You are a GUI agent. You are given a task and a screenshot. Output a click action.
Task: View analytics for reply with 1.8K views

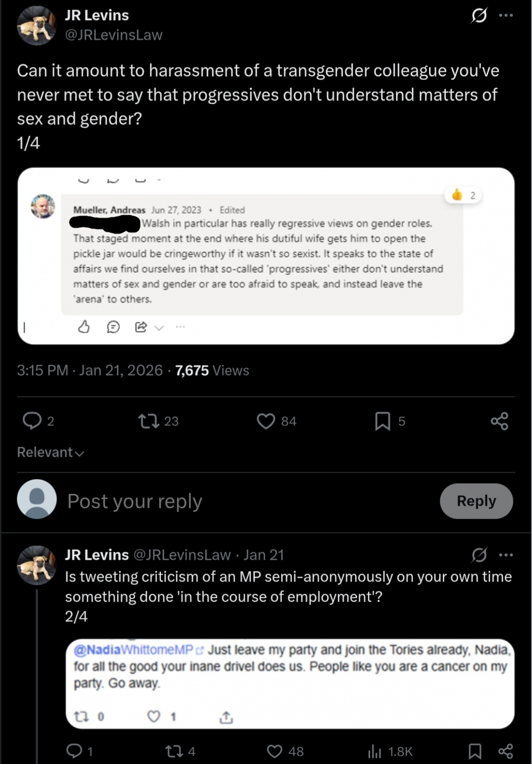pyautogui.click(x=375, y=752)
